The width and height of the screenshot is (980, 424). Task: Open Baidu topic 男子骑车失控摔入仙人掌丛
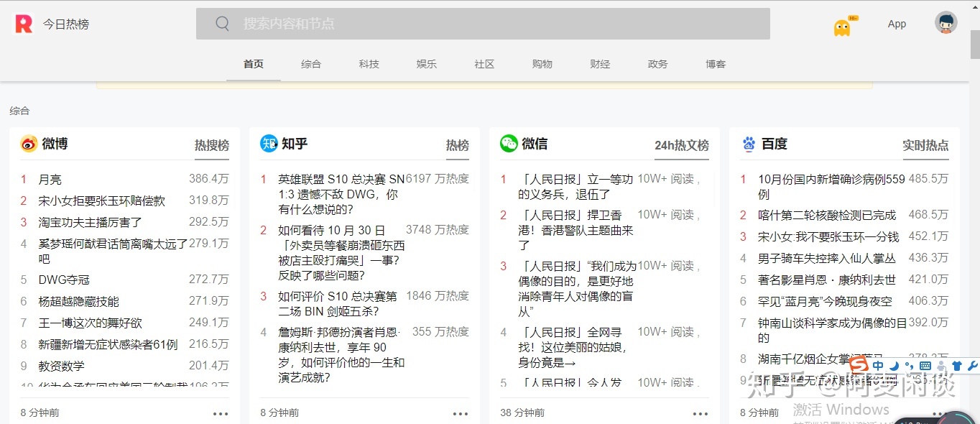coord(827,258)
